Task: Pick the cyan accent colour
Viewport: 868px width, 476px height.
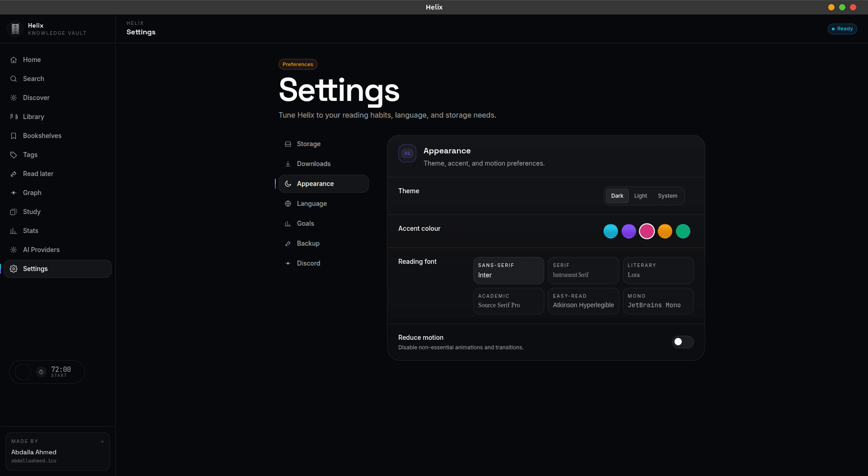Action: pos(611,231)
